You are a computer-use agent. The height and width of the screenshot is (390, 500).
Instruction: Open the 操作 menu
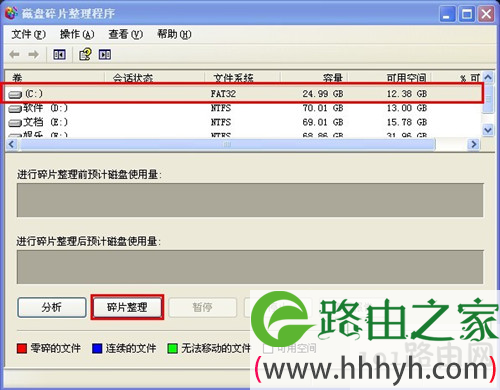77,34
